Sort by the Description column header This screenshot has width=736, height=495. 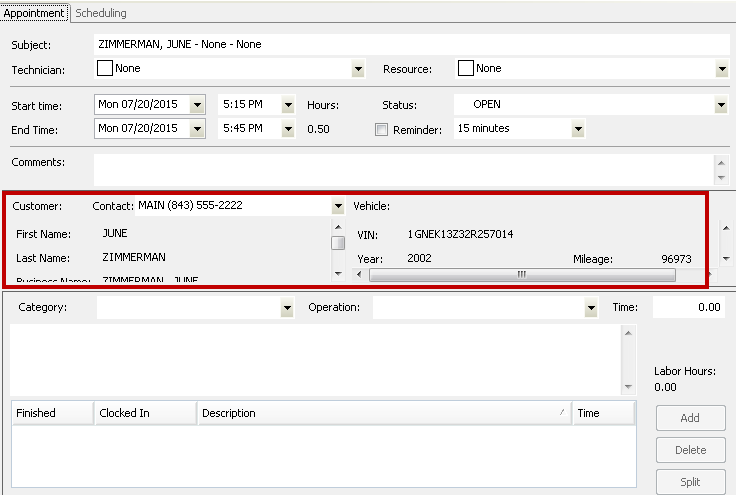(x=384, y=413)
